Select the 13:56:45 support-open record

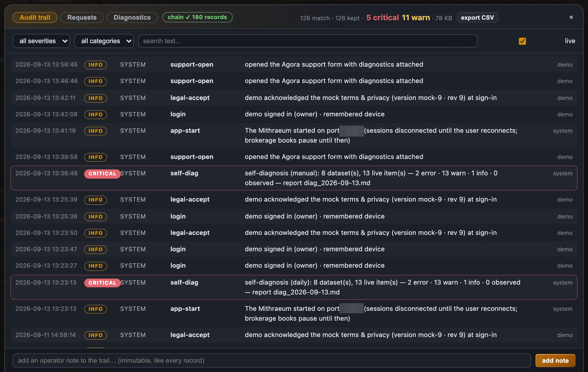pos(294,65)
